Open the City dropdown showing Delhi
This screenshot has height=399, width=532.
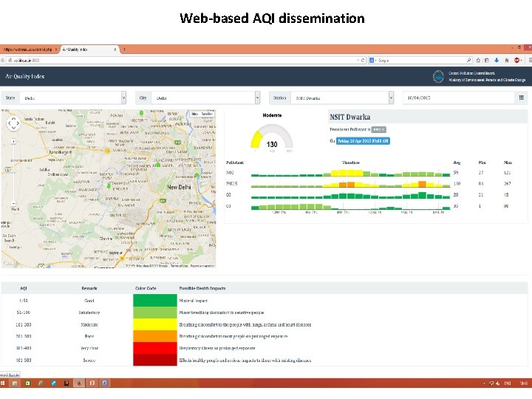(x=205, y=98)
